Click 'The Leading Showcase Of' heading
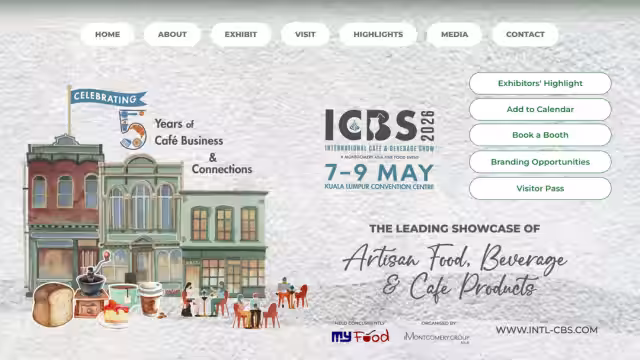640x360 pixels. (x=455, y=229)
